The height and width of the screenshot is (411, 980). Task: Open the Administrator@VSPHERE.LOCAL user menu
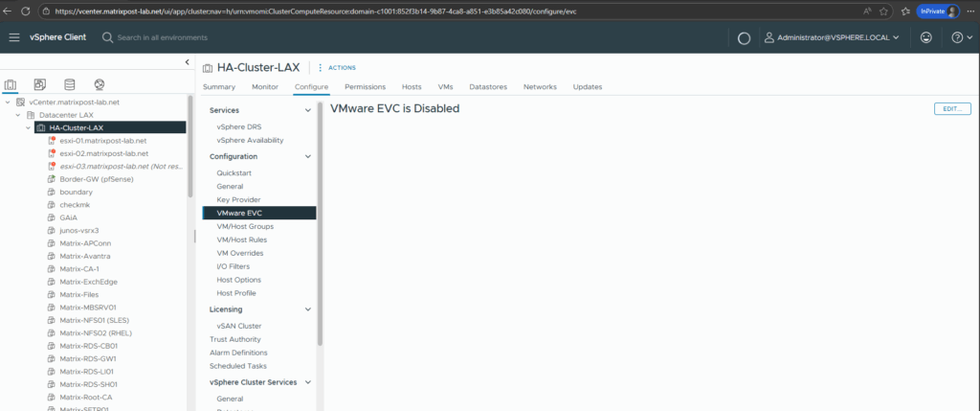(832, 37)
